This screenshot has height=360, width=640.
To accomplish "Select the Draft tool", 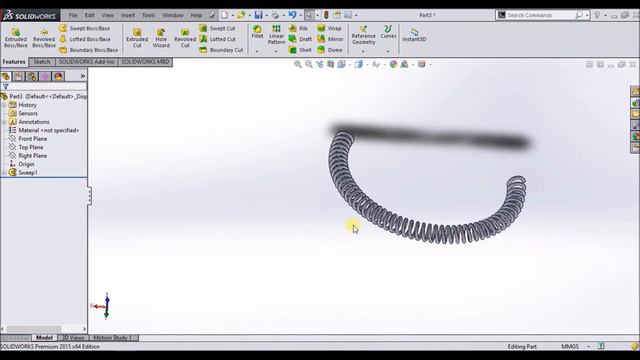I will pos(300,39).
